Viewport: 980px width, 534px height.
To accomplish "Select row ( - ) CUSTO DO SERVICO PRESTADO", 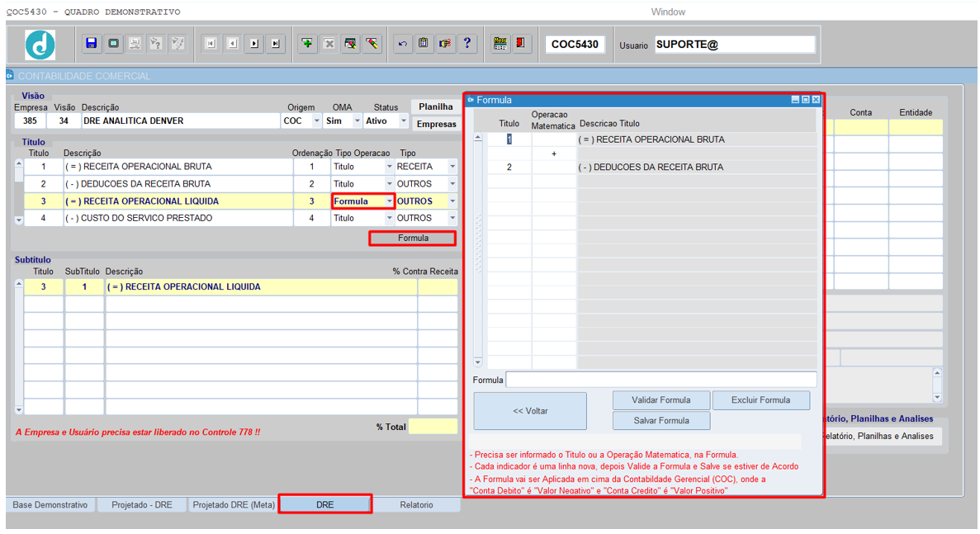I will [178, 218].
